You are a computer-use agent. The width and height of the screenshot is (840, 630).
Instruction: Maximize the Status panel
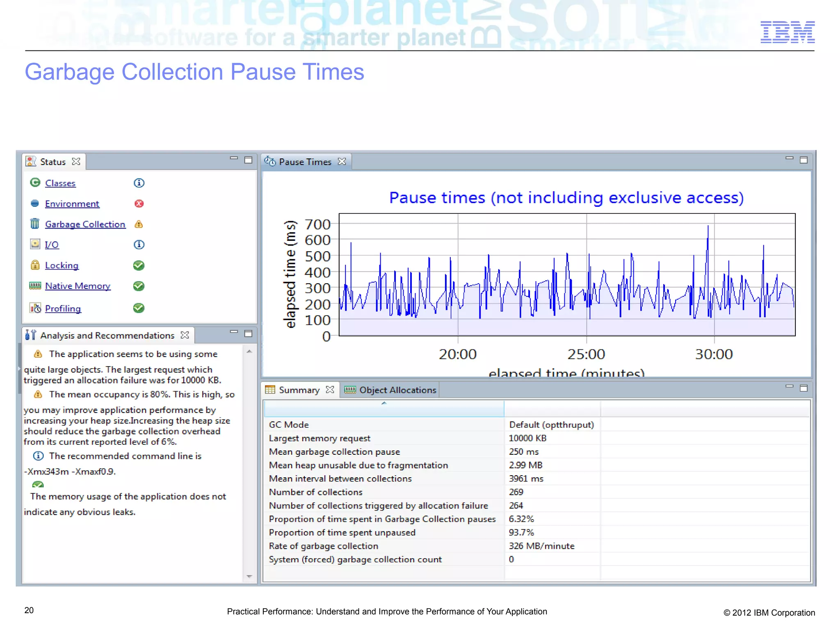click(248, 160)
